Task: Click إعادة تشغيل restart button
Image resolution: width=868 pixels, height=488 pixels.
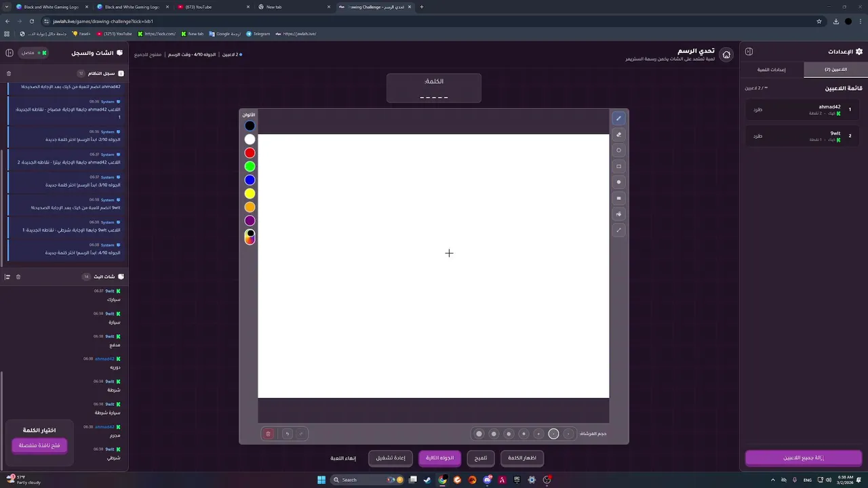Action: [391, 458]
